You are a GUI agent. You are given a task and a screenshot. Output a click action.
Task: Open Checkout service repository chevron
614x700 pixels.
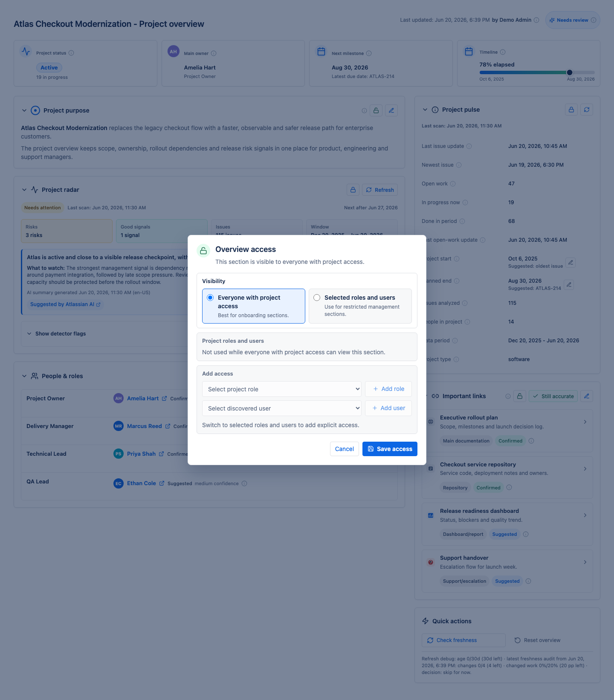coord(585,469)
